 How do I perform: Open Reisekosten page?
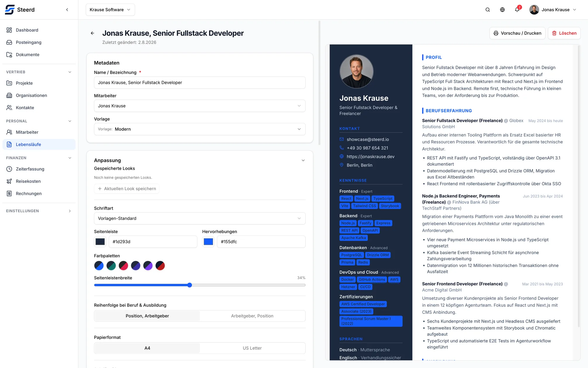(x=39, y=181)
